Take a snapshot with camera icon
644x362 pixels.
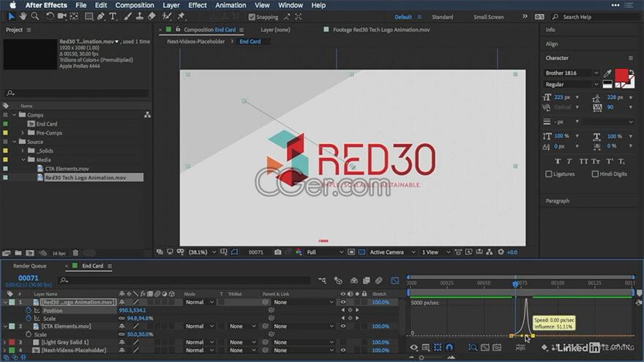coord(277,252)
